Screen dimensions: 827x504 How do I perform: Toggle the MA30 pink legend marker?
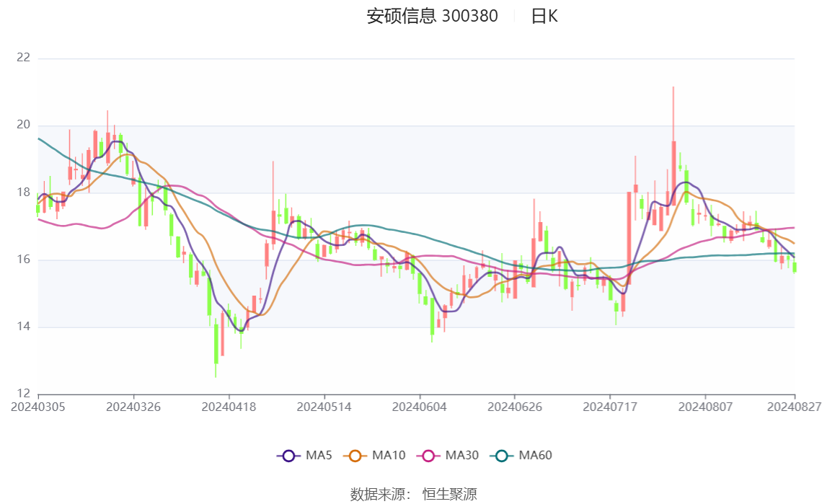428,456
